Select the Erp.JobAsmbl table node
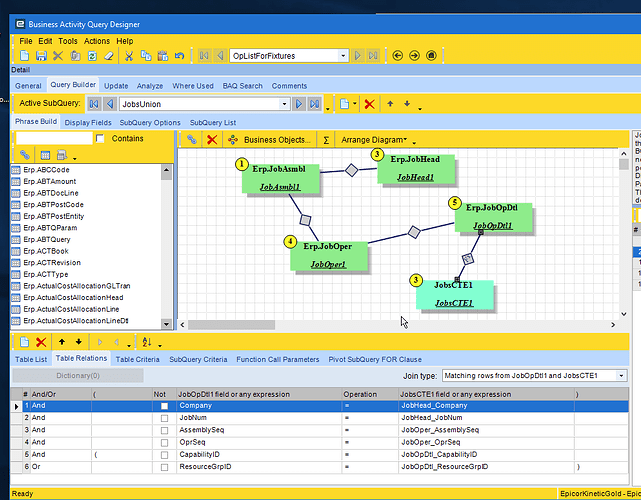This screenshot has width=641, height=500. (x=280, y=178)
